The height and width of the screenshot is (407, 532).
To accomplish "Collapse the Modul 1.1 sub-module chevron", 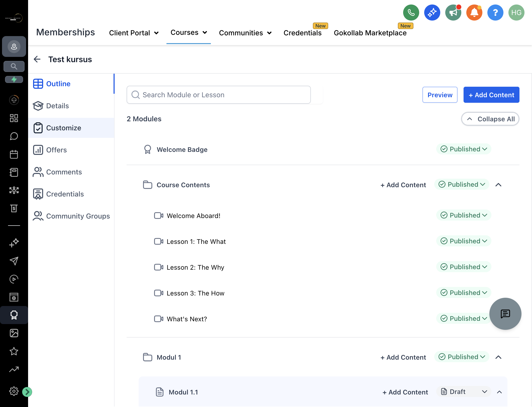I will pos(499,392).
